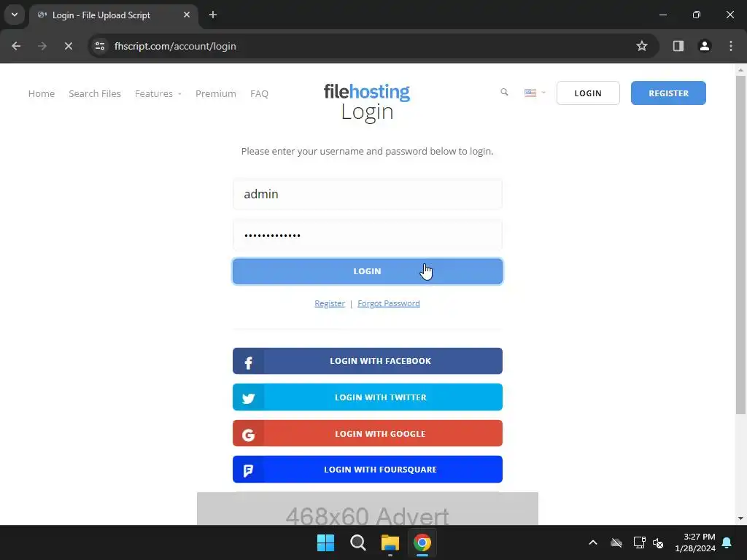The width and height of the screenshot is (747, 560).
Task: Click muted volume tray icon
Action: 658,542
